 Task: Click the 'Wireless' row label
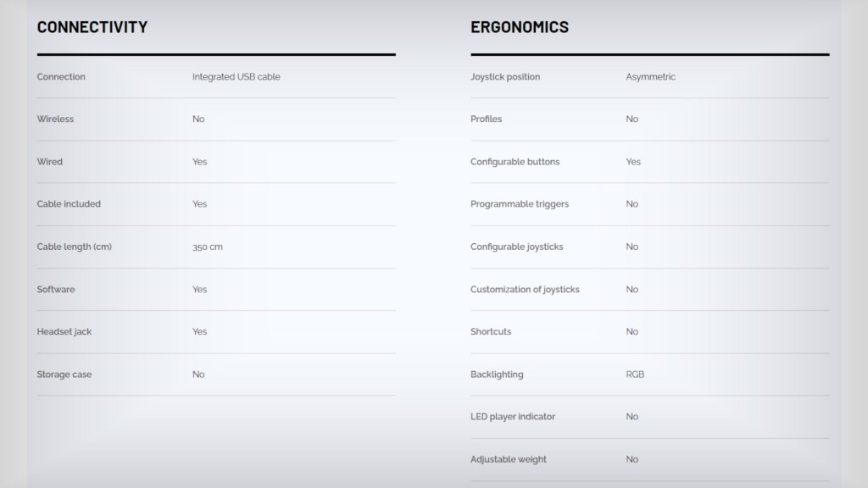point(55,119)
